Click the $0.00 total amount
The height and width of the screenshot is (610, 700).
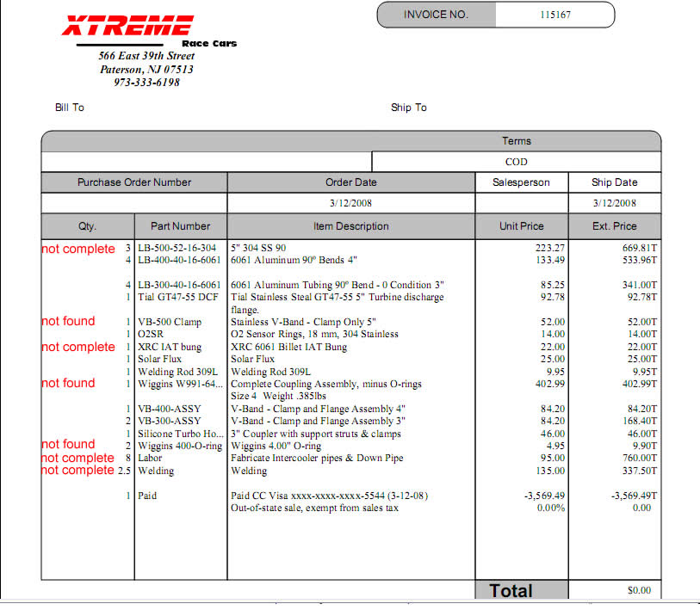pos(639,591)
